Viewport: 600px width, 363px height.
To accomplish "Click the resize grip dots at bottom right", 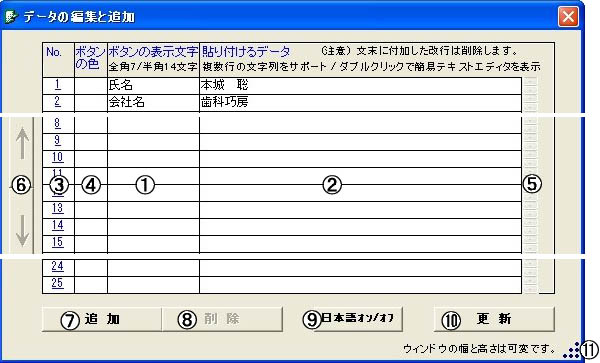I will pyautogui.click(x=572, y=350).
